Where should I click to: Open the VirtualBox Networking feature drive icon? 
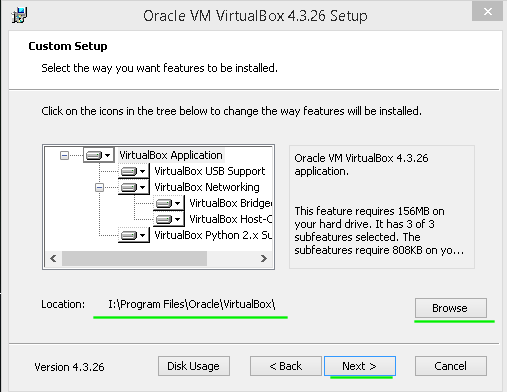tap(133, 187)
